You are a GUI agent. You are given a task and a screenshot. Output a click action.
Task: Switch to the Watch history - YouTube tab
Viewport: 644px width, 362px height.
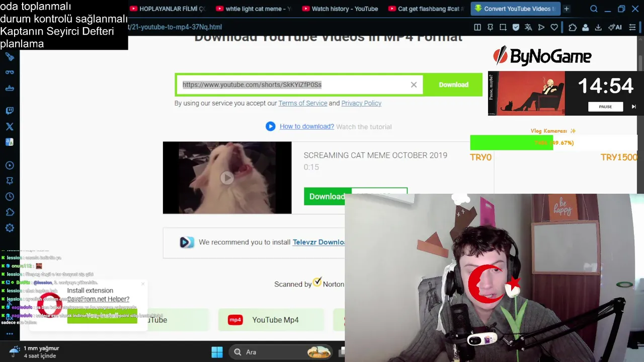tap(340, 9)
